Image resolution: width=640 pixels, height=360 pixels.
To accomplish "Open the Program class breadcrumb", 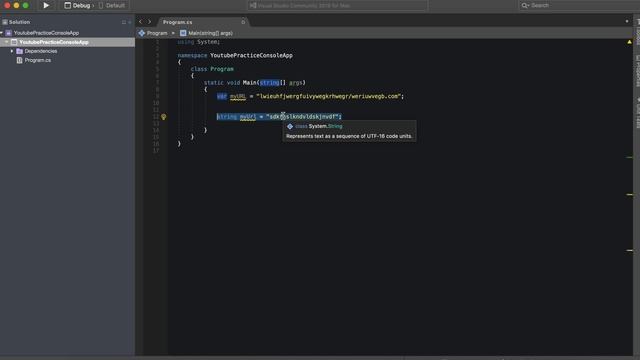I will (x=157, y=33).
